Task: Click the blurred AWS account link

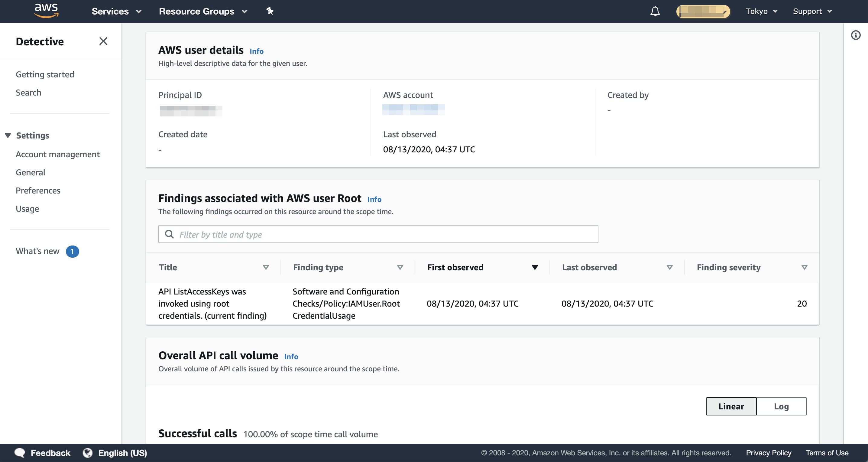Action: point(413,110)
